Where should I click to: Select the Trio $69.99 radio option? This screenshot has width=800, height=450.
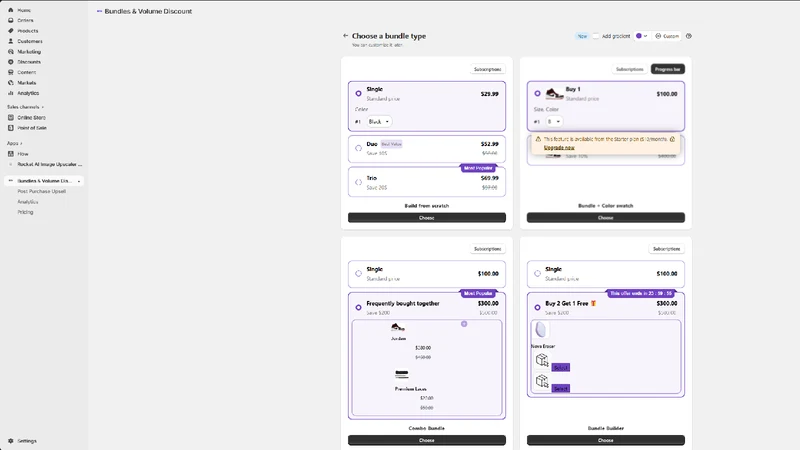tap(358, 182)
